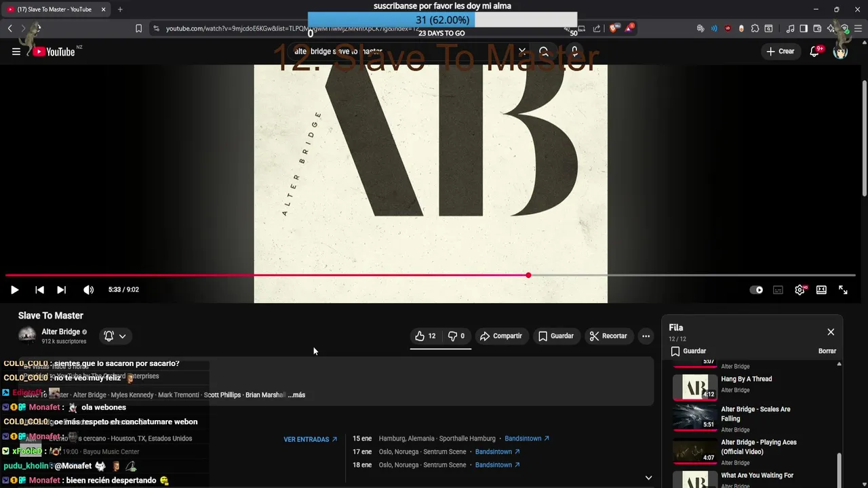Image resolution: width=868 pixels, height=488 pixels.
Task: Click the Brave Shields lion icon
Action: pyautogui.click(x=614, y=28)
